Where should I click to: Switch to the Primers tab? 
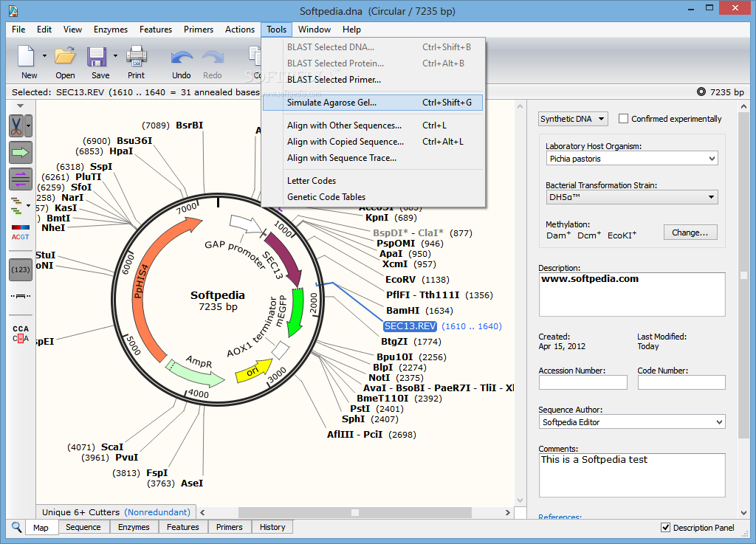(x=229, y=527)
